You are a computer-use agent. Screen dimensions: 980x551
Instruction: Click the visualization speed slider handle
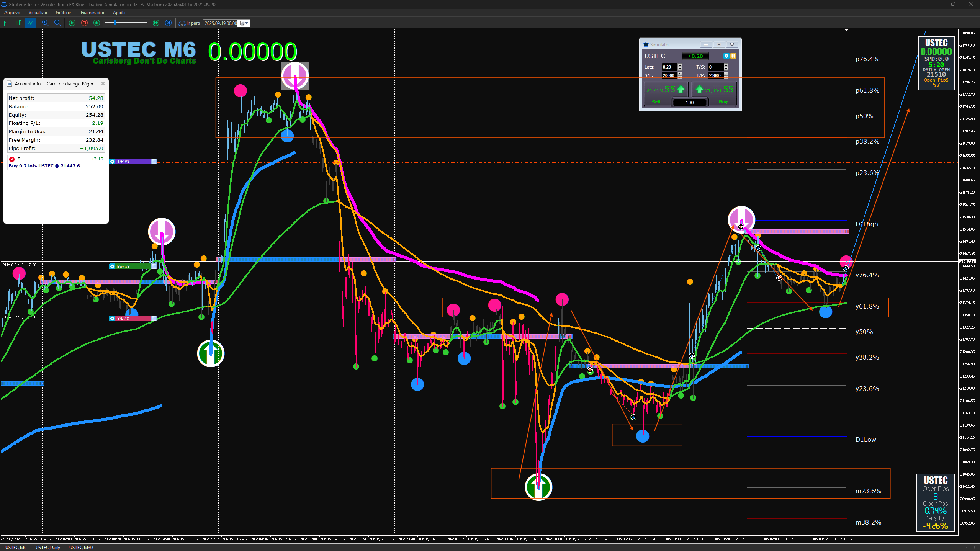click(115, 23)
